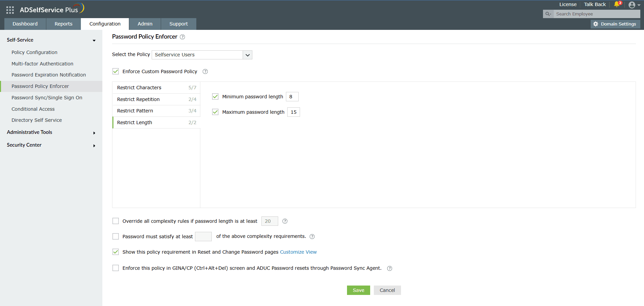644x306 pixels.
Task: Open help icon beside Enforce Custom Password Policy
Action: [x=205, y=71]
